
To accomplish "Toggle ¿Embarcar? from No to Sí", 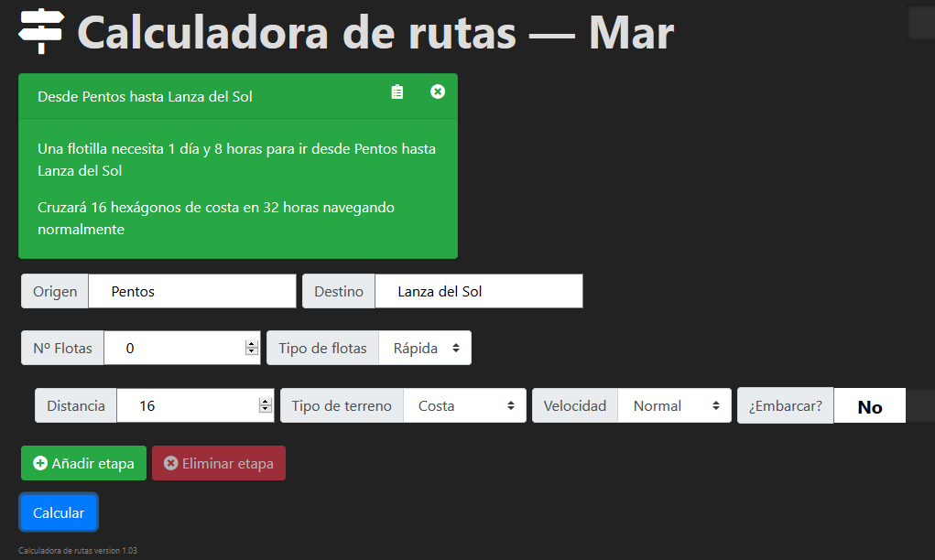I will click(869, 405).
